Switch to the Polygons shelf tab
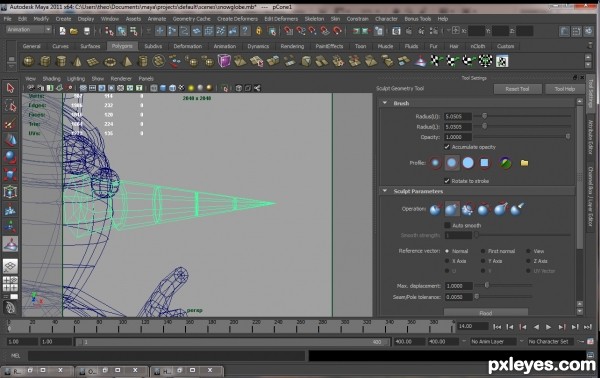 pos(122,46)
